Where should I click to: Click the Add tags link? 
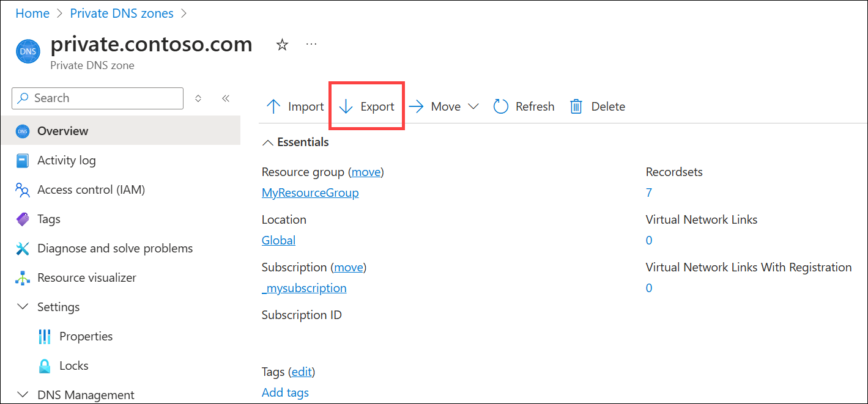285,392
